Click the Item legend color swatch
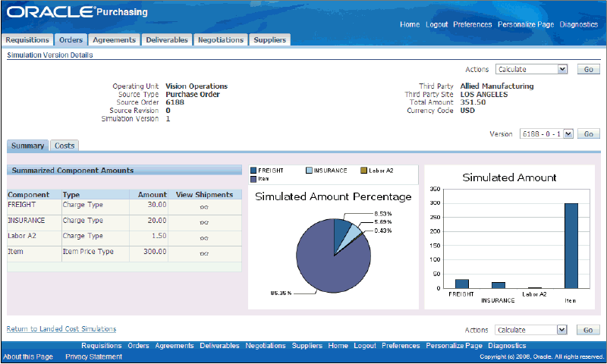The image size is (607, 364). [x=253, y=179]
